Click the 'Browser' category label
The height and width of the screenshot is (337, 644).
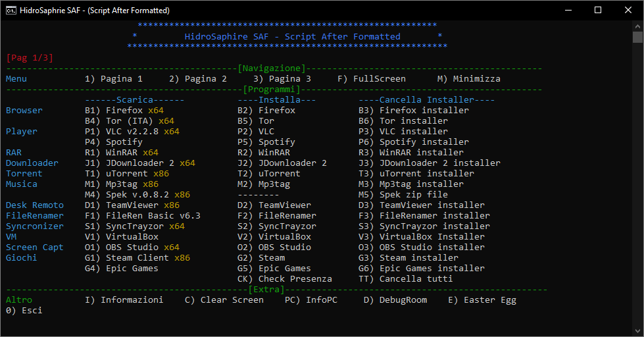pyautogui.click(x=24, y=111)
